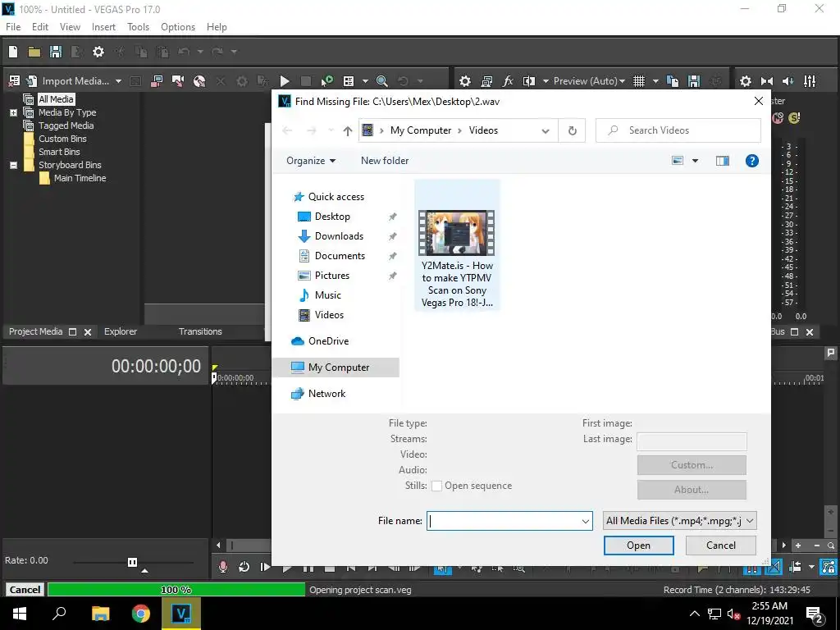Collapse the Storyboard Bins tree node
The height and width of the screenshot is (630, 840).
[x=13, y=165]
